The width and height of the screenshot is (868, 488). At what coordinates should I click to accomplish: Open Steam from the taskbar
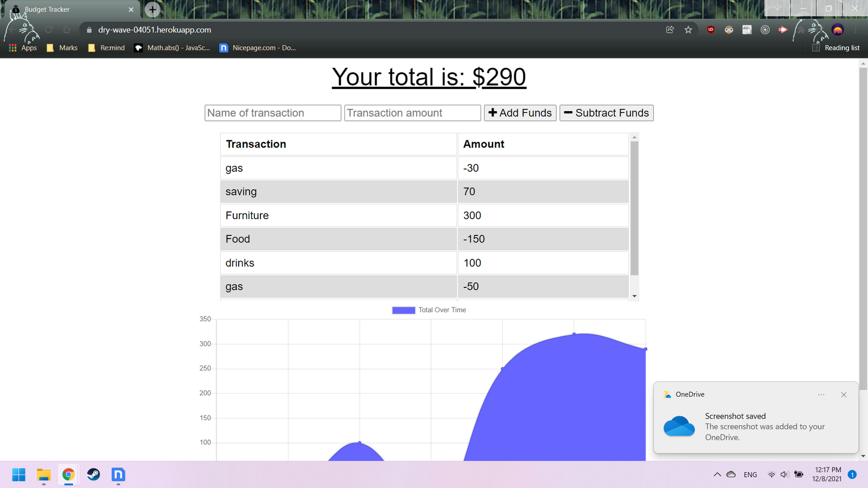point(93,475)
